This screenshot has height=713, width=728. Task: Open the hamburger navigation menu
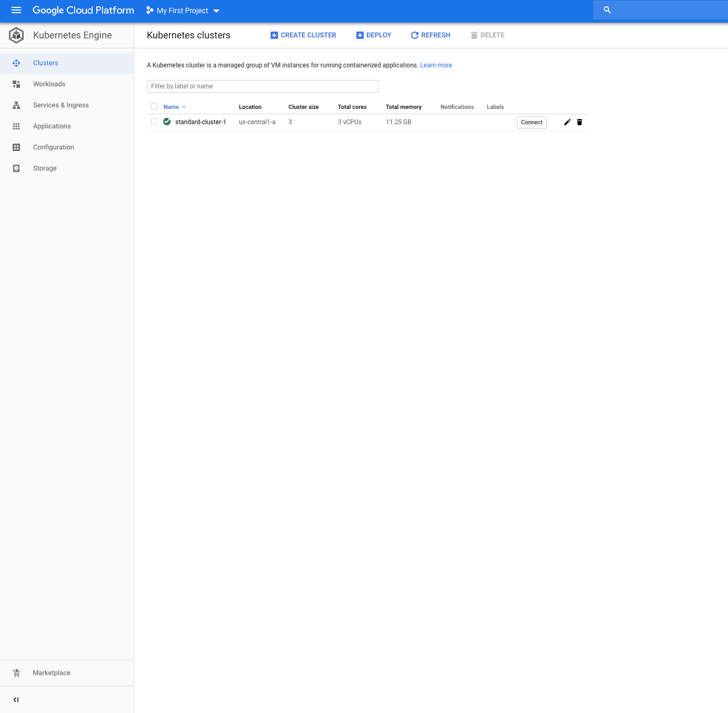16,10
